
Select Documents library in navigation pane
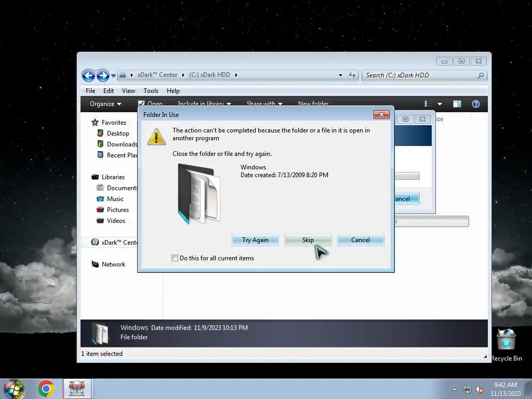[x=117, y=188]
